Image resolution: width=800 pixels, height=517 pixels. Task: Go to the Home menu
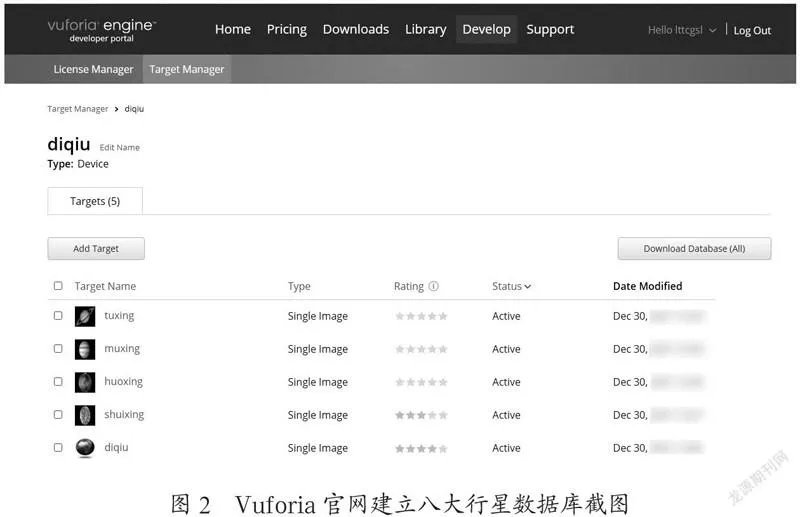pos(233,30)
